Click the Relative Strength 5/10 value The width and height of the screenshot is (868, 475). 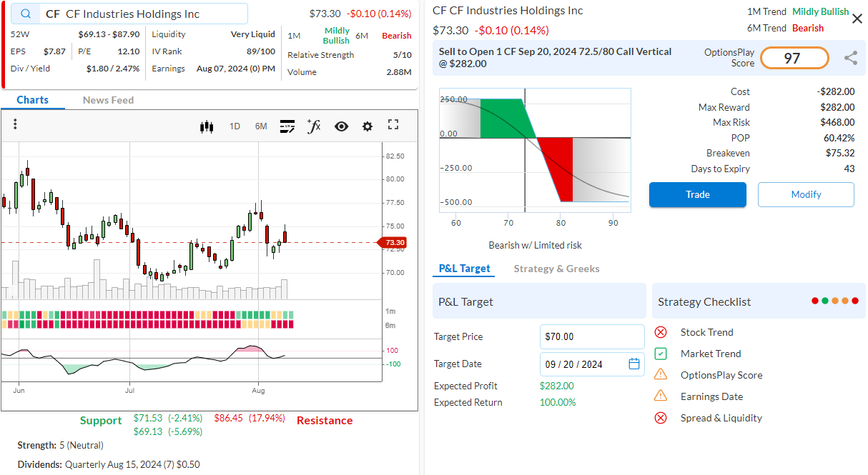[402, 55]
